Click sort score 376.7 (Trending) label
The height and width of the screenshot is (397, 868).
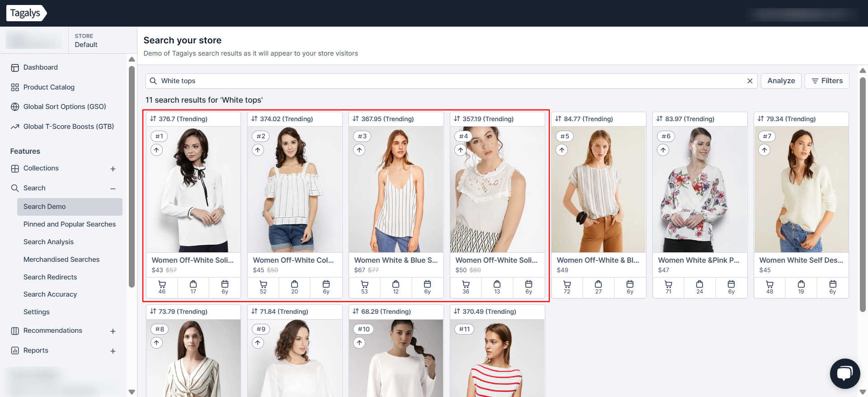click(179, 119)
